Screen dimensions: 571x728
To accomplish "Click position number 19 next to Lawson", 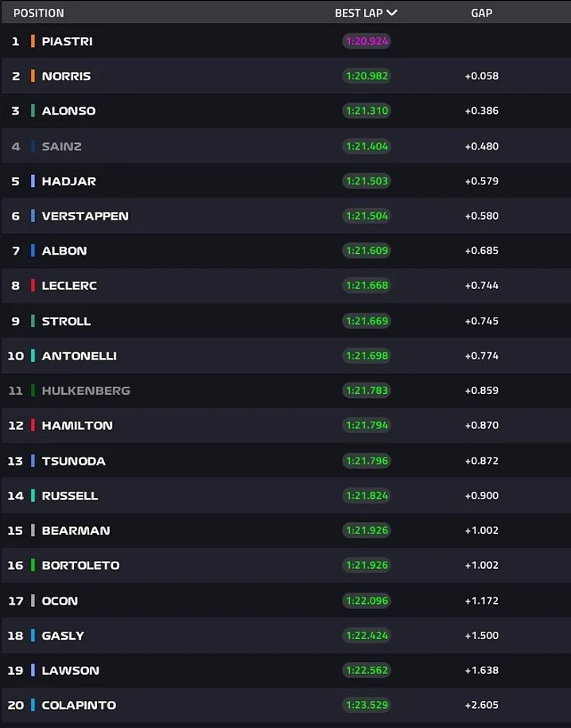I will click(x=15, y=670).
